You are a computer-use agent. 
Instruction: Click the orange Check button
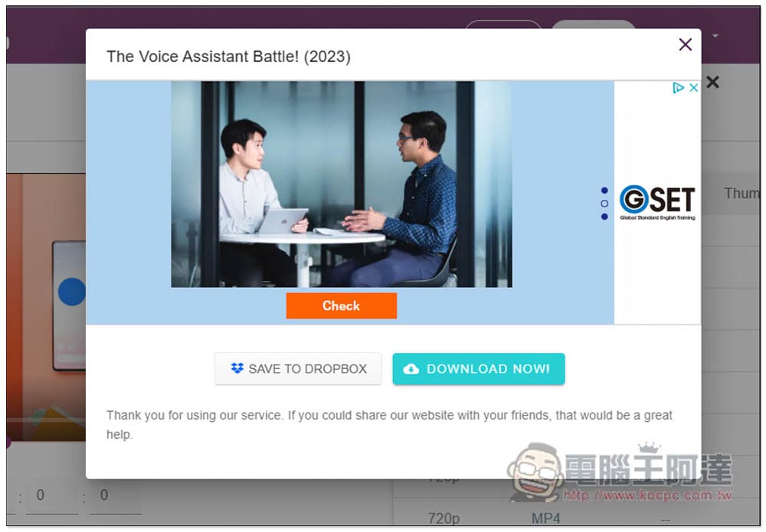tap(341, 305)
